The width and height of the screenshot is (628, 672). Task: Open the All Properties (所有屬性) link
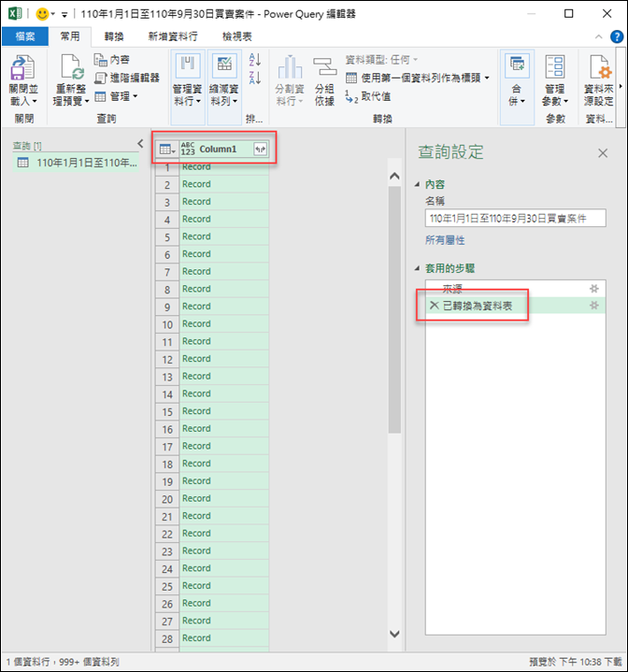point(445,240)
